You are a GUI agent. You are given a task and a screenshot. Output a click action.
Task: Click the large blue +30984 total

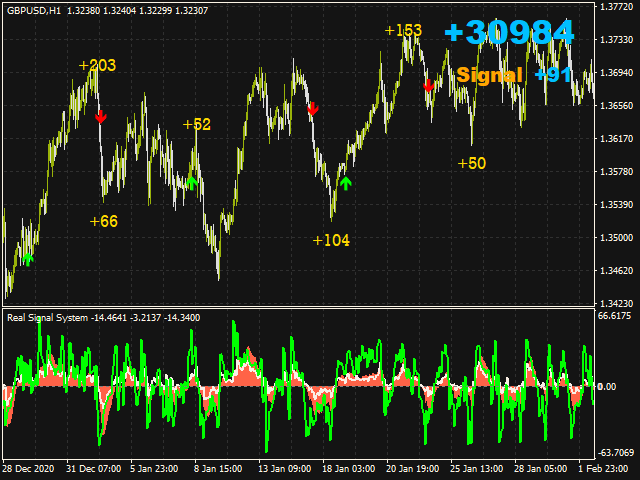509,32
